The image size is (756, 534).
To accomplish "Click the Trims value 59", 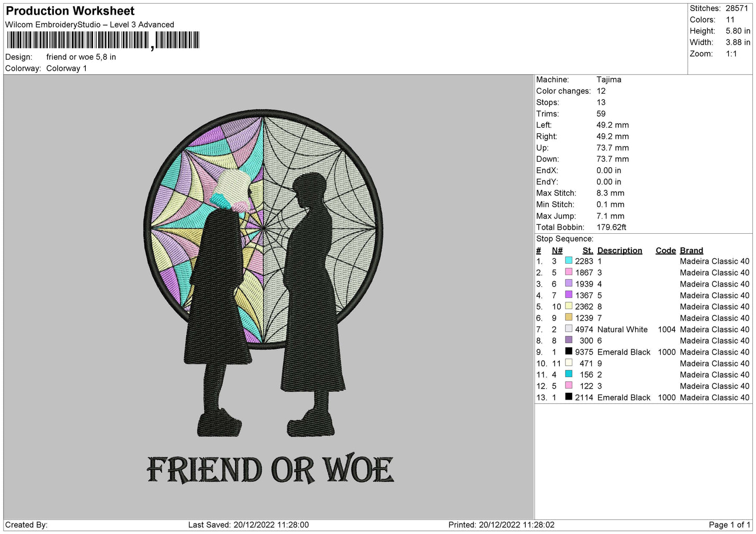I will click(601, 114).
